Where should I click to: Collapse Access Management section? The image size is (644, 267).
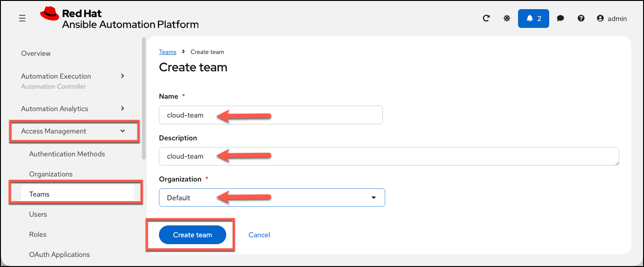[73, 131]
